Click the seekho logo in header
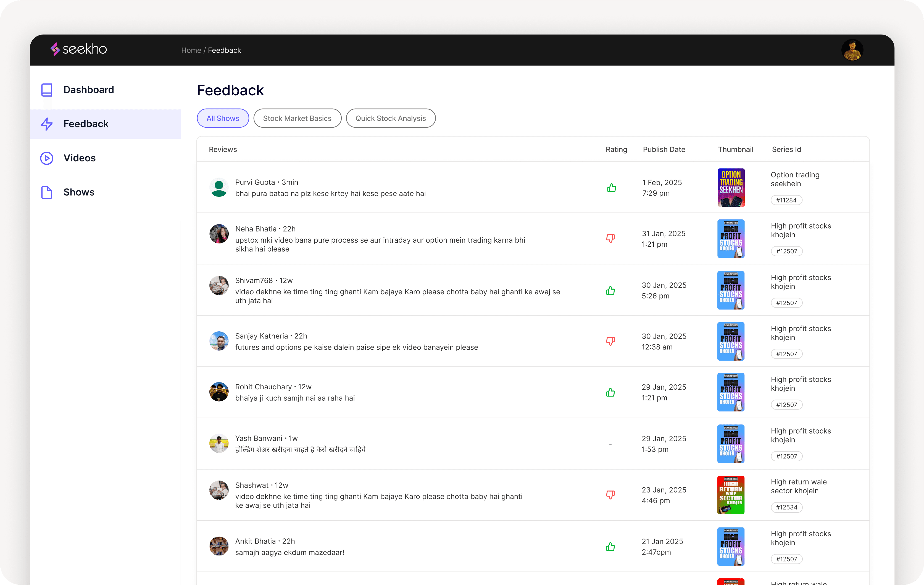Screen dimensions: 924x585 point(79,49)
